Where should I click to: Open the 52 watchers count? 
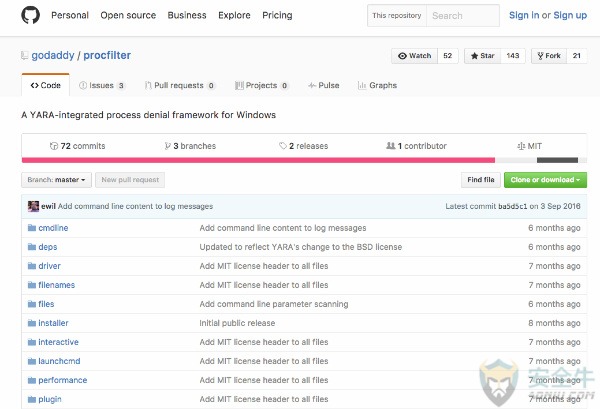pos(448,56)
